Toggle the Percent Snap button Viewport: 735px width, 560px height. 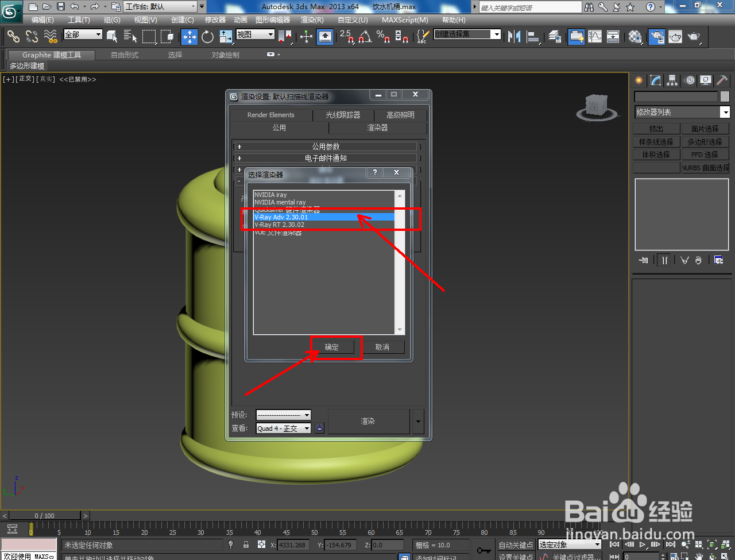coord(384,37)
